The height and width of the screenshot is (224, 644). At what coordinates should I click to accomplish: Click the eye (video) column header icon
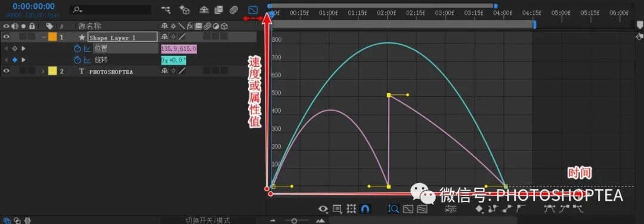point(6,26)
